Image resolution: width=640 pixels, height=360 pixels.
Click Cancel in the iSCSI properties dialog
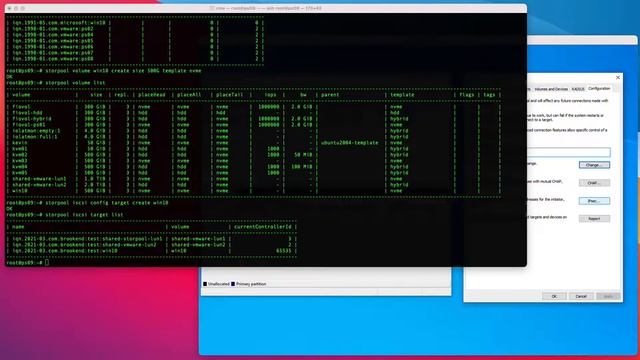[x=581, y=296]
